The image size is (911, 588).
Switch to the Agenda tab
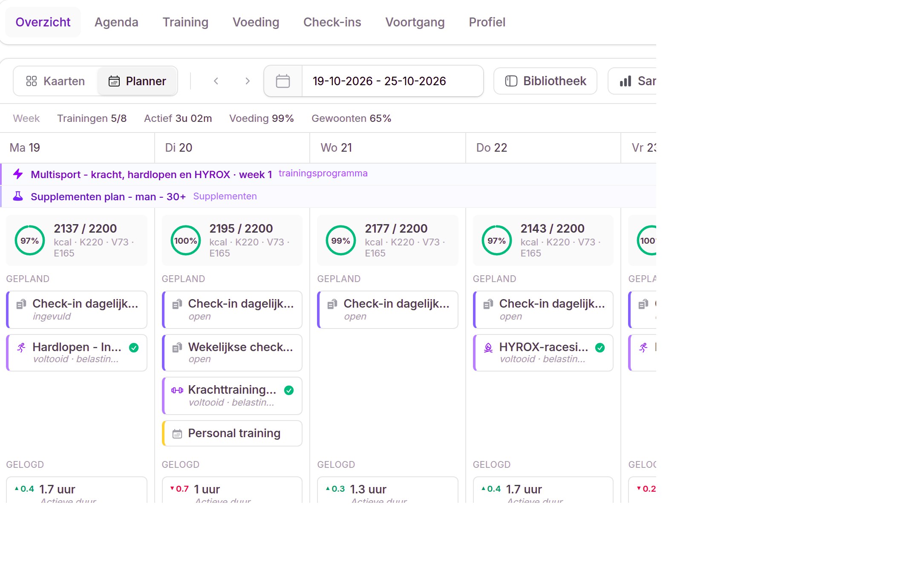[116, 22]
